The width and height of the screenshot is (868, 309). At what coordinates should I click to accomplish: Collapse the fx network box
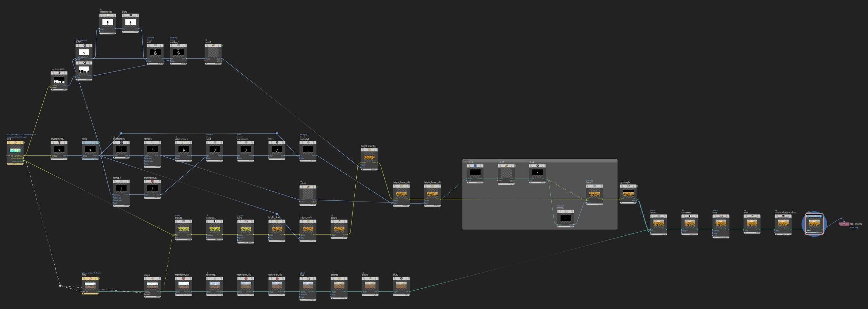(x=464, y=160)
